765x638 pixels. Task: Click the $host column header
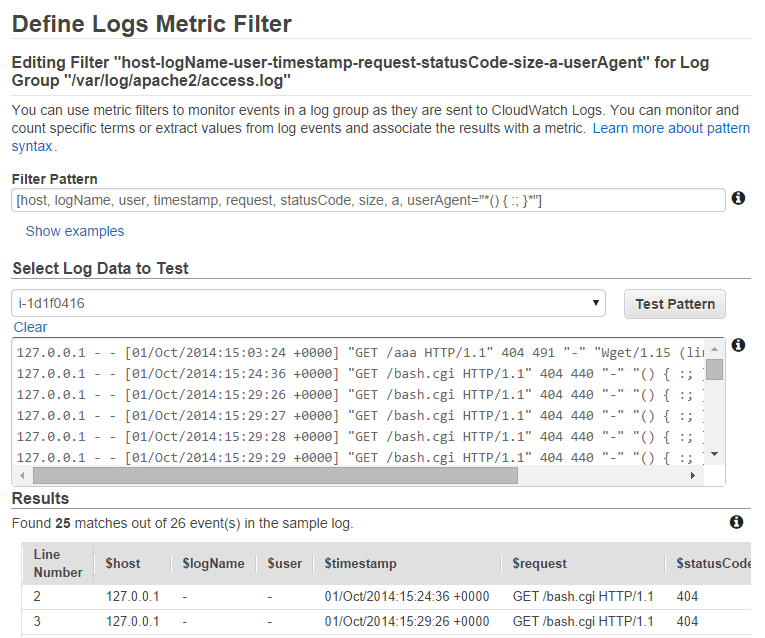[122, 563]
